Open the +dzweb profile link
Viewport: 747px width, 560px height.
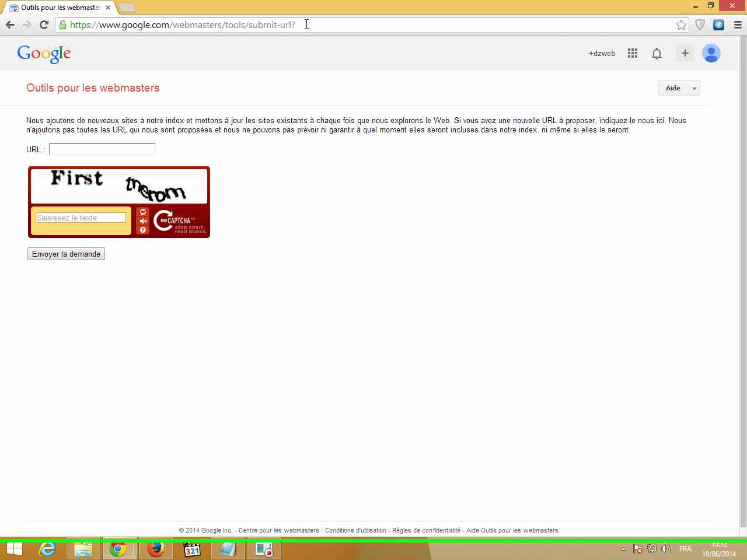(602, 53)
